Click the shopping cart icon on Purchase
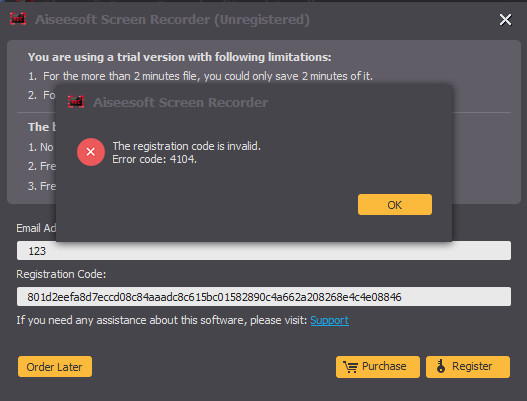The height and width of the screenshot is (401, 527). tap(350, 366)
